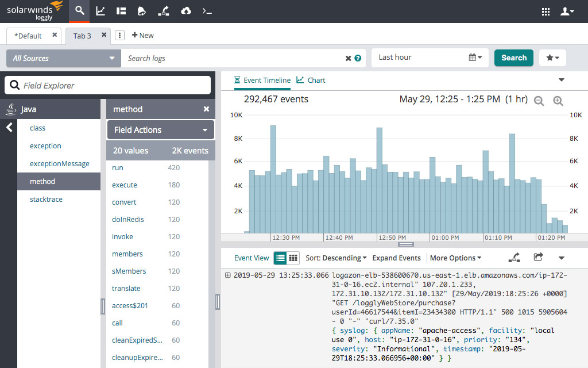Select the *Default tab

pyautogui.click(x=29, y=36)
